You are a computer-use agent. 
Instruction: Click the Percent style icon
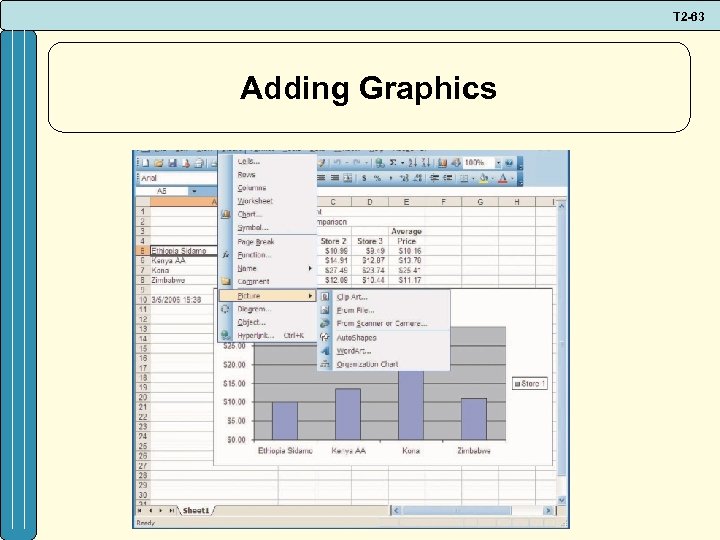(377, 178)
